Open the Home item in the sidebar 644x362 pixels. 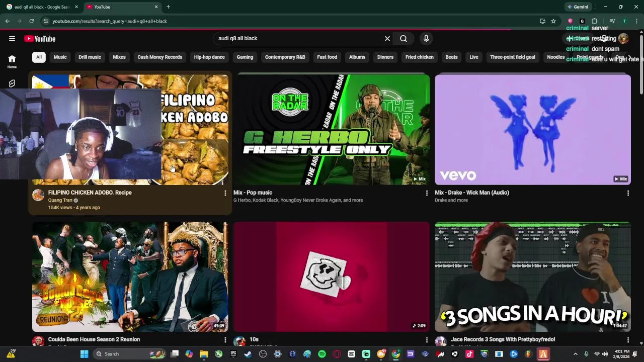click(12, 61)
